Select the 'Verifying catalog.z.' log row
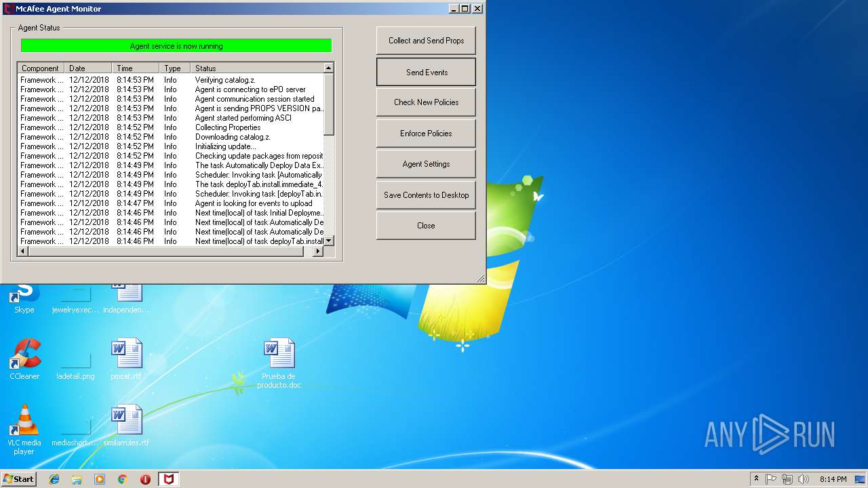The width and height of the screenshot is (868, 488). [x=171, y=80]
